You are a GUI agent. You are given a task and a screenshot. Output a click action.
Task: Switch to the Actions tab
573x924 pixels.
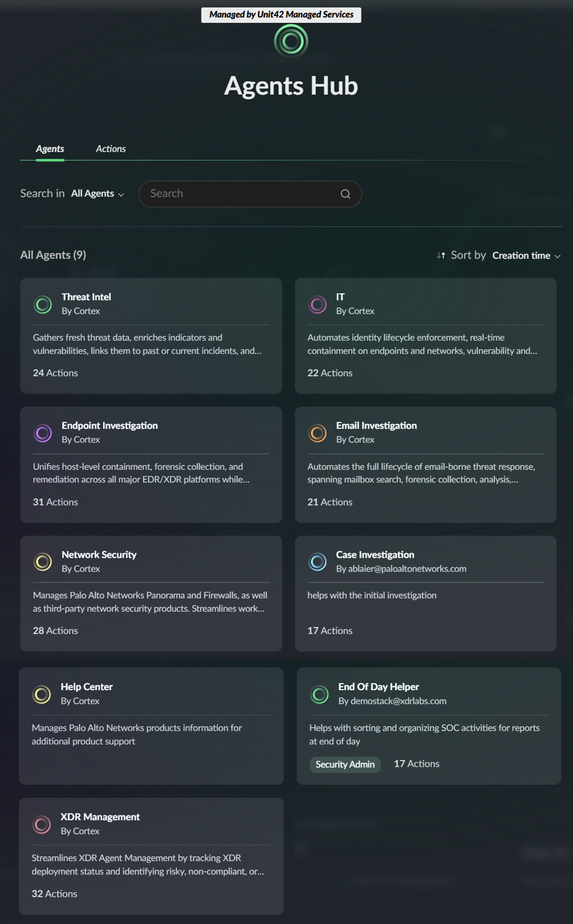[x=111, y=149]
